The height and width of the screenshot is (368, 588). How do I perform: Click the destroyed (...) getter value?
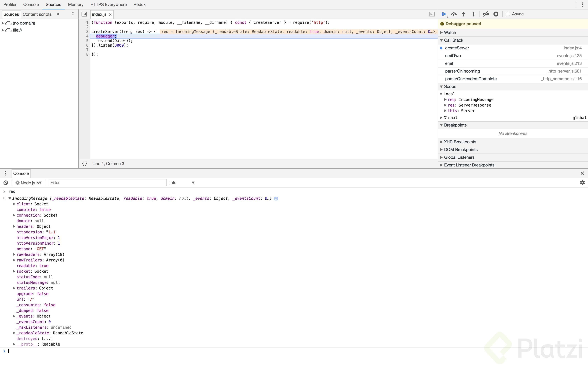(x=47, y=339)
